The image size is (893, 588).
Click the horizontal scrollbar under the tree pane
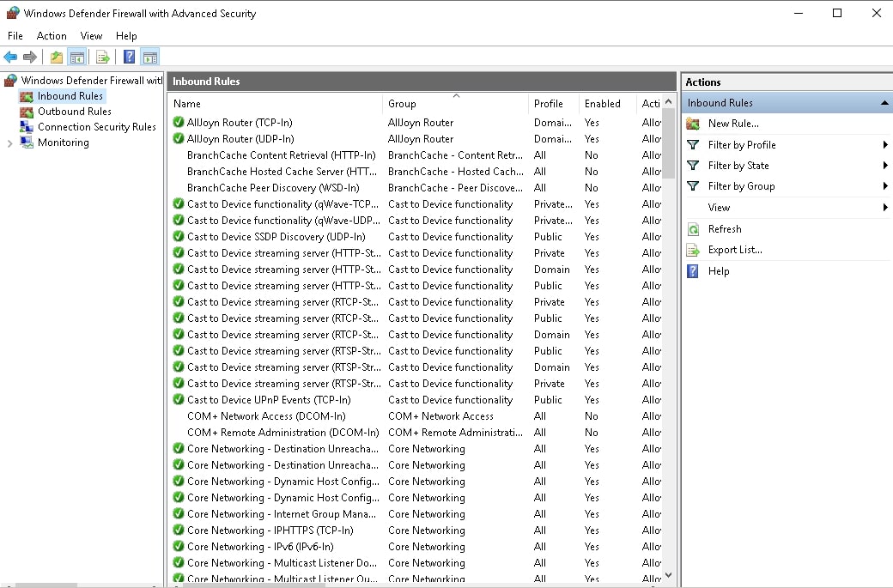[x=46, y=585]
